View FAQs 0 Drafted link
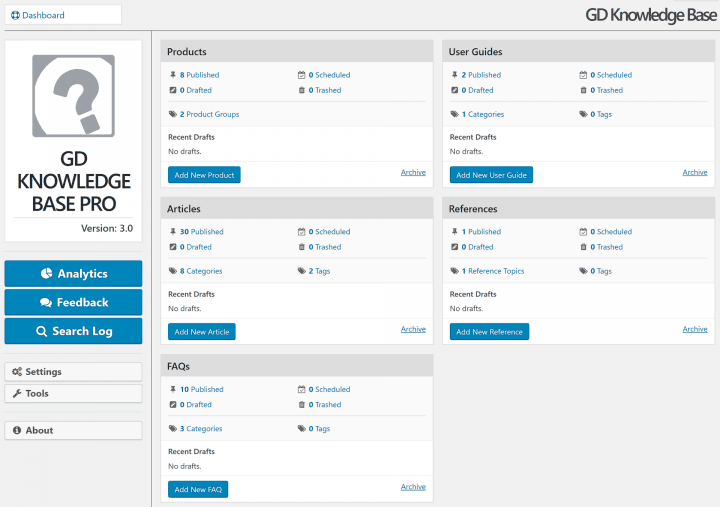Viewport: 720px width, 507px height. coord(196,405)
